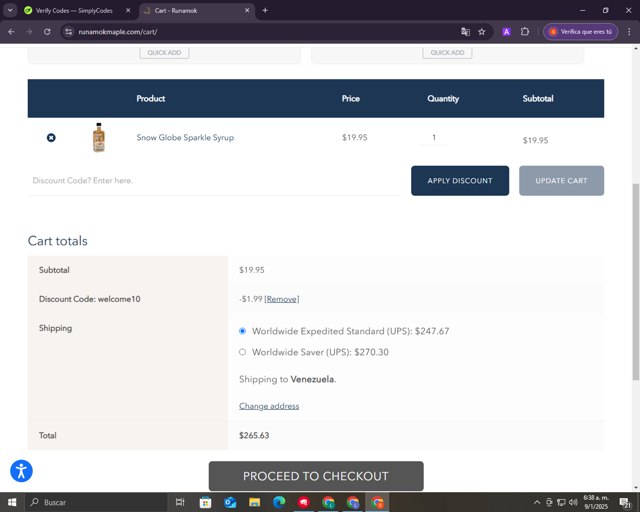640x512 pixels.
Task: Click the Windows Buscar search box
Action: click(96, 502)
